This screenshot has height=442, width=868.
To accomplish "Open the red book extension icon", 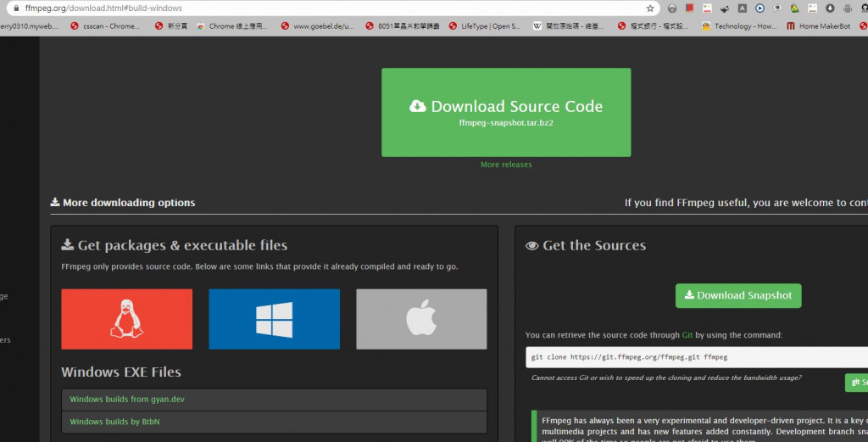I will point(690,8).
